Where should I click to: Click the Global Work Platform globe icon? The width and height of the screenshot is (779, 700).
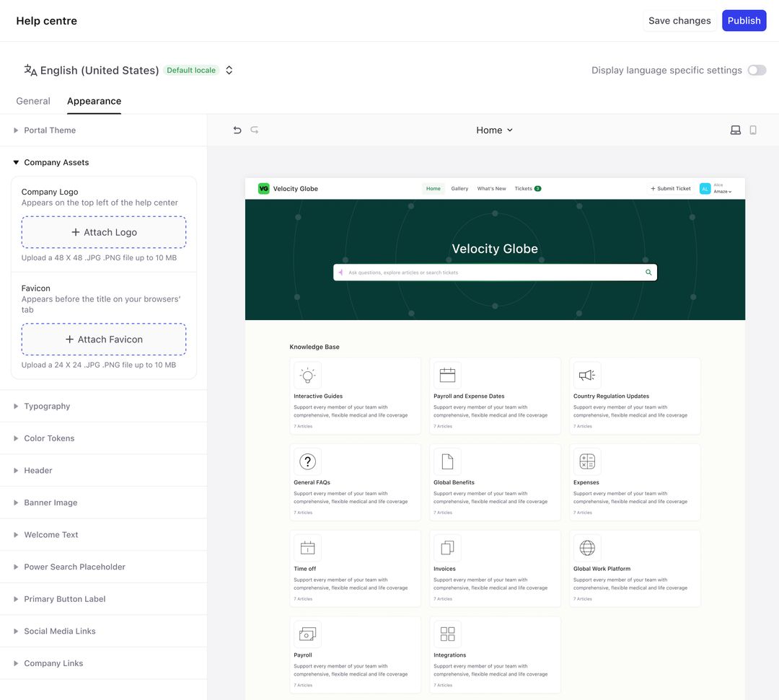pyautogui.click(x=586, y=548)
